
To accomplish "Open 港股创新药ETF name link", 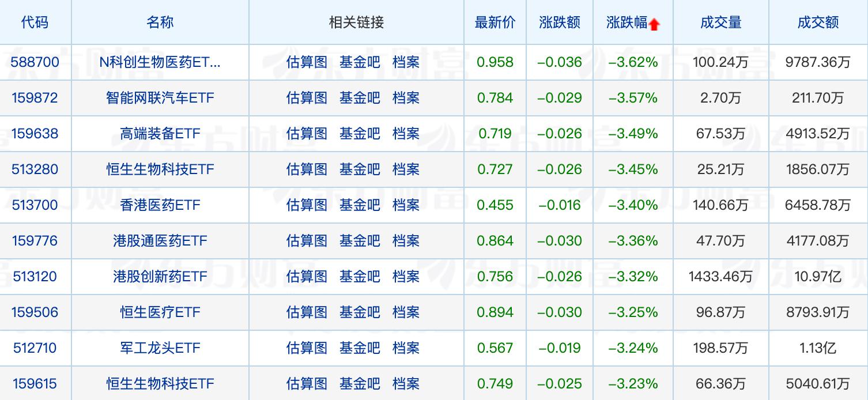I will tap(160, 277).
